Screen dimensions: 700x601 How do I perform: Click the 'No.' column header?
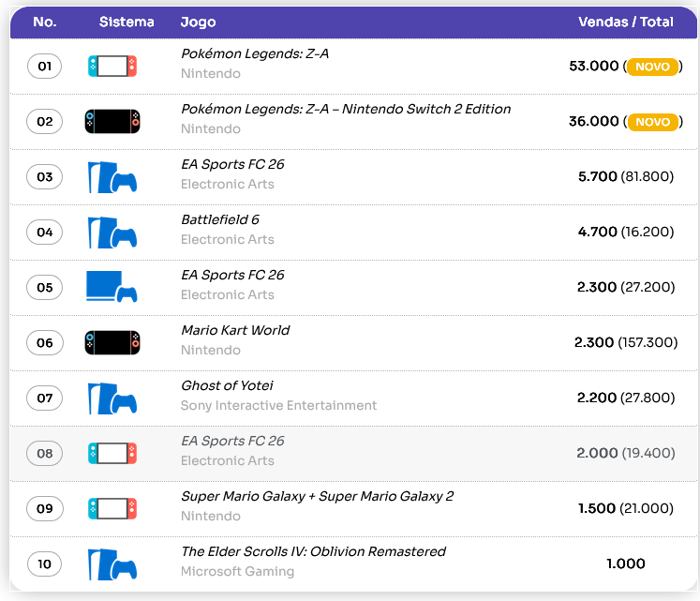[x=45, y=22]
